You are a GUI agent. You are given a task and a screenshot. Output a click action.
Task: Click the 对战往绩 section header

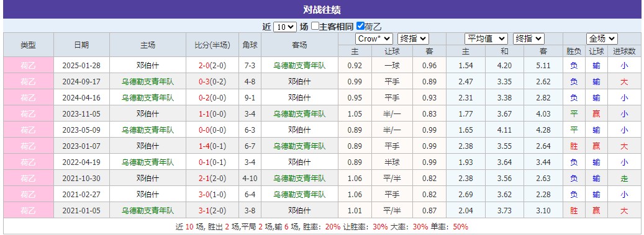click(322, 10)
